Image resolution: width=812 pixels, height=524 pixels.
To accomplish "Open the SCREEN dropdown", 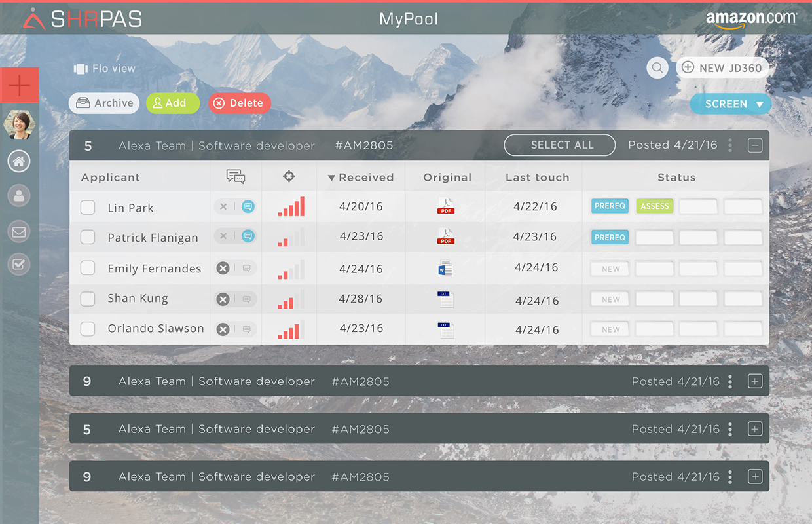I will point(731,104).
